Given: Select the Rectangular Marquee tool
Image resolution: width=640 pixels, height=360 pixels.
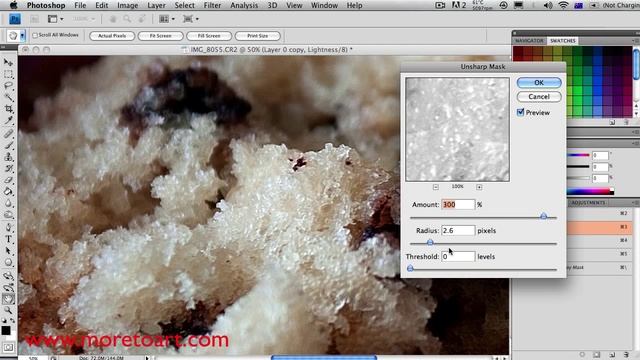Looking at the screenshot, I should [x=8, y=74].
